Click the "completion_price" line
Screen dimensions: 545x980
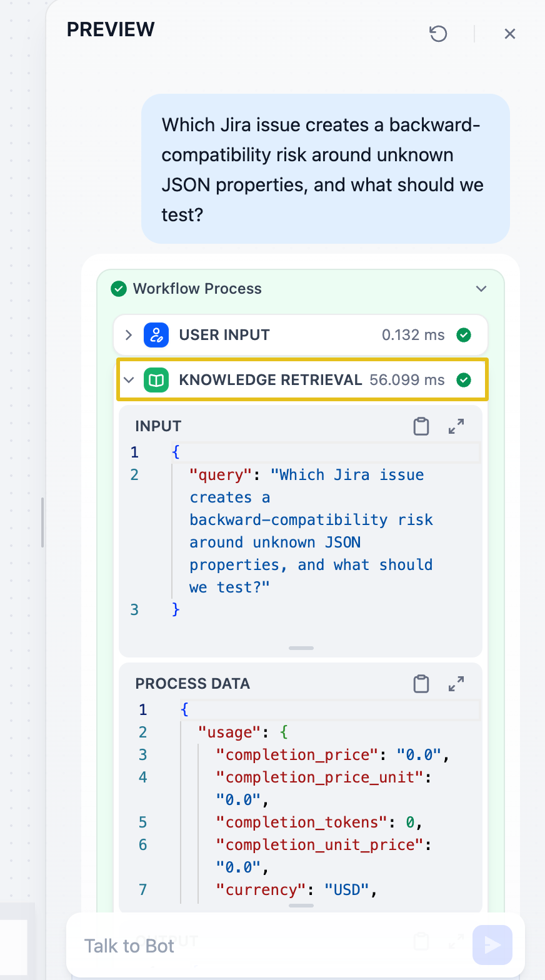(332, 755)
